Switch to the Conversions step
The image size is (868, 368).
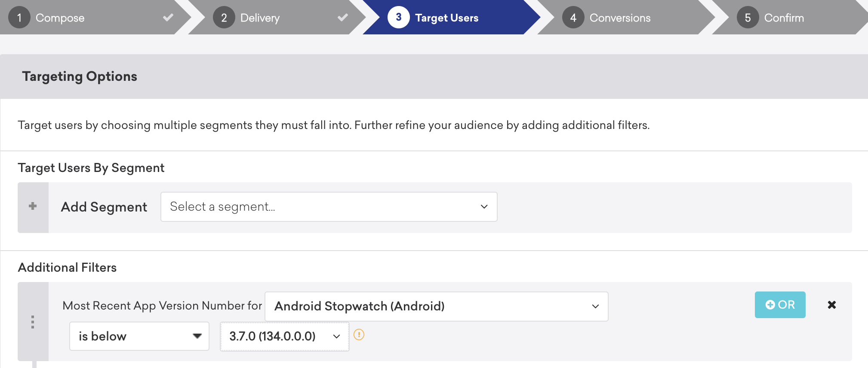(620, 18)
